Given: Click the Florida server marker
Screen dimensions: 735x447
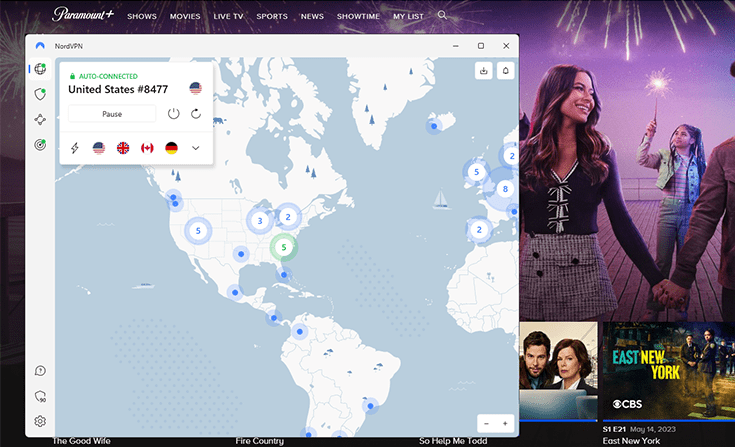Looking at the screenshot, I should (284, 275).
